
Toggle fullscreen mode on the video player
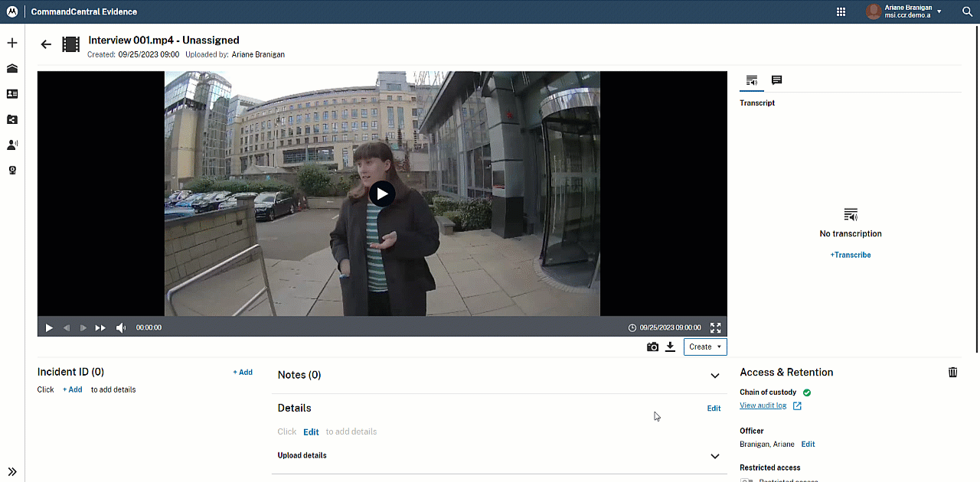(x=715, y=327)
